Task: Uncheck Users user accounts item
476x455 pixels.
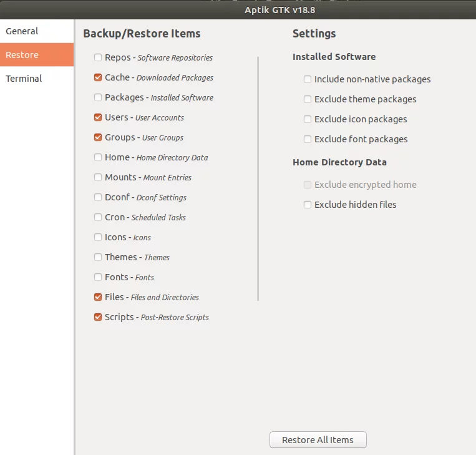Action: click(x=98, y=117)
